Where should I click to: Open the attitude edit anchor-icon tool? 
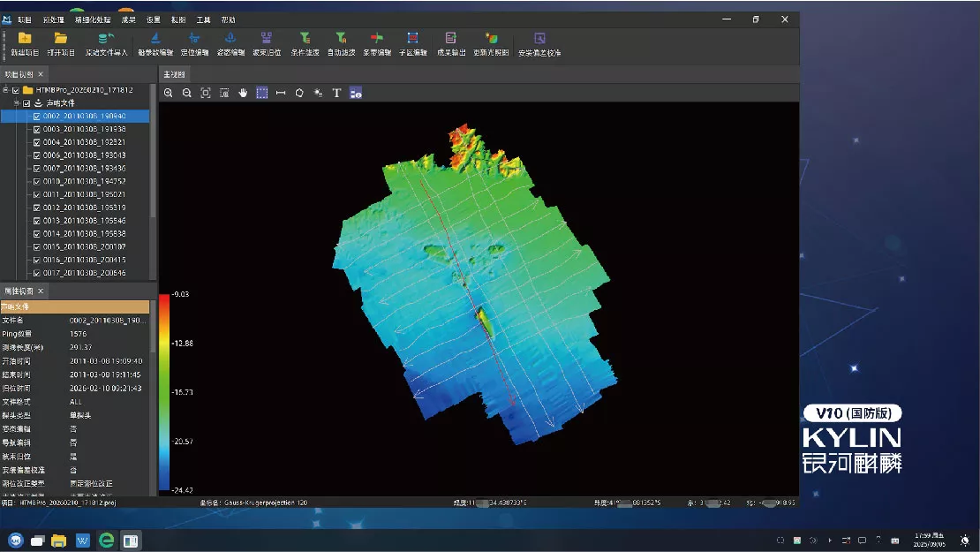[x=230, y=39]
